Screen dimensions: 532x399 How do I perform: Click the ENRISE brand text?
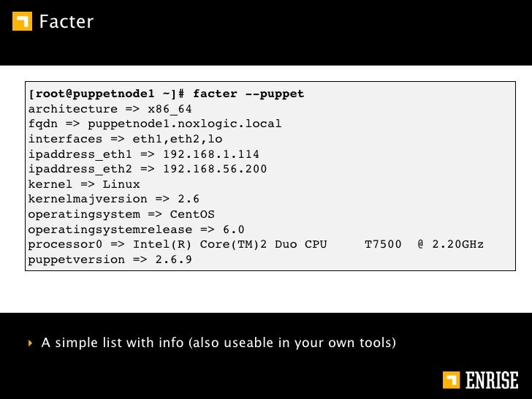(x=492, y=380)
